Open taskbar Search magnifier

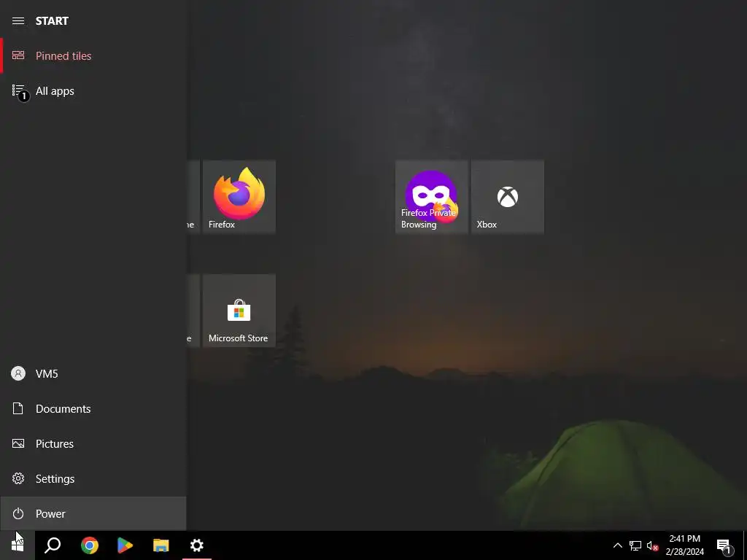coord(53,545)
